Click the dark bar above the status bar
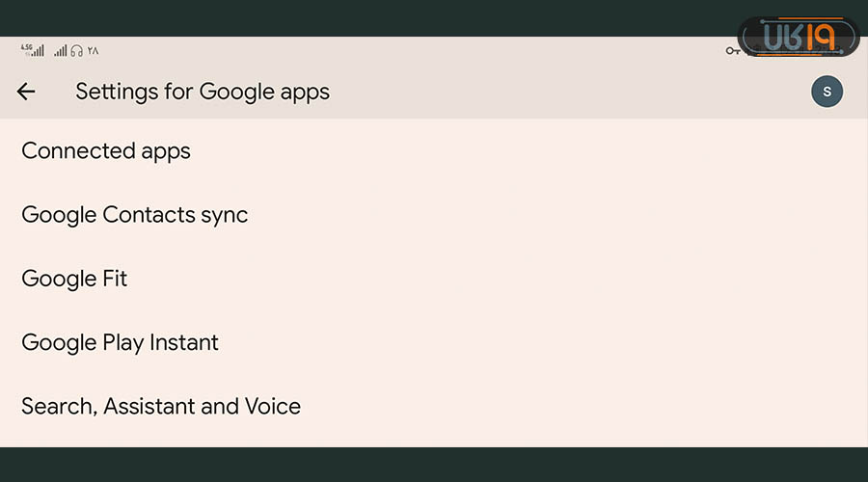This screenshot has height=482, width=868. click(x=386, y=17)
